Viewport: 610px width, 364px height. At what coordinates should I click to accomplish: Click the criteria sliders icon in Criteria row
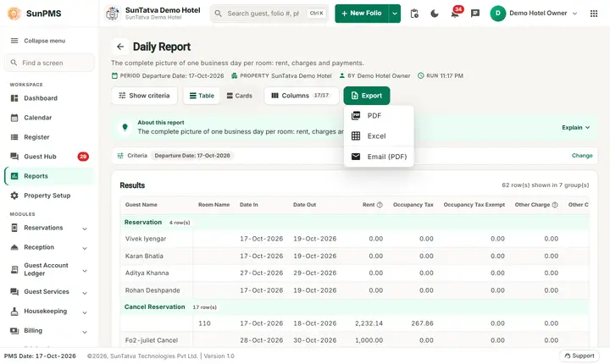[120, 156]
